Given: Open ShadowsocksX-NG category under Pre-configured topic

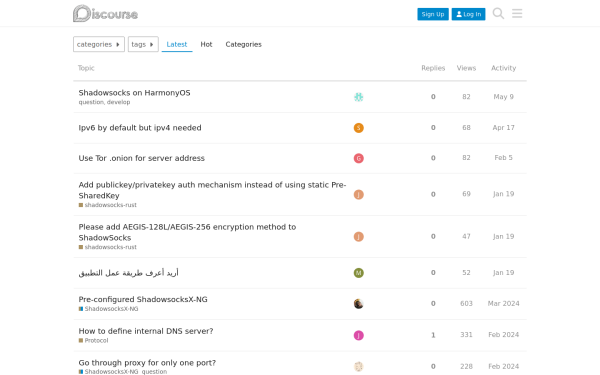Looking at the screenshot, I should click(x=108, y=309).
